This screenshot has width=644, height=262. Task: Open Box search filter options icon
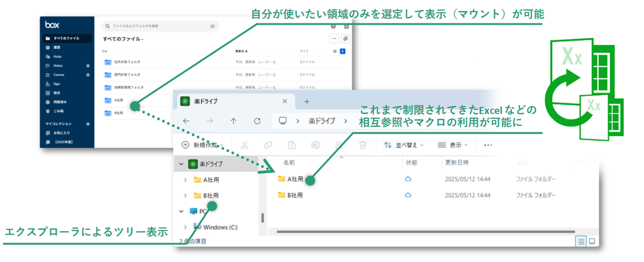coord(213,26)
